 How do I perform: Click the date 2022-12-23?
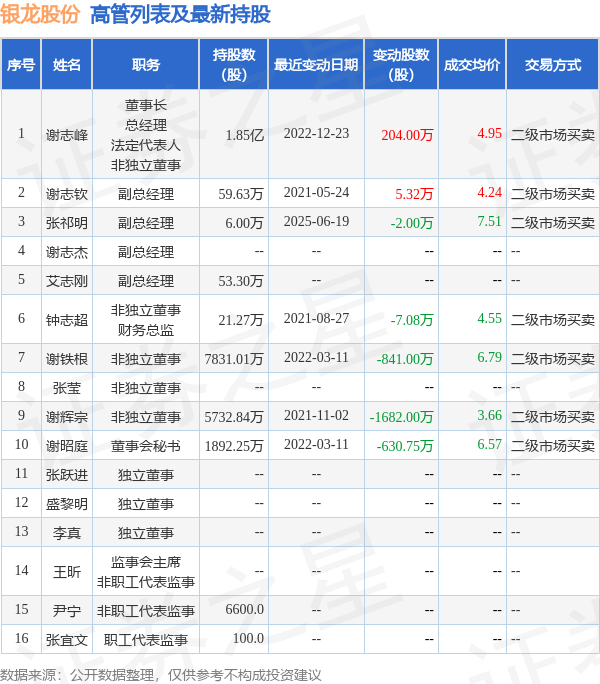tap(316, 133)
